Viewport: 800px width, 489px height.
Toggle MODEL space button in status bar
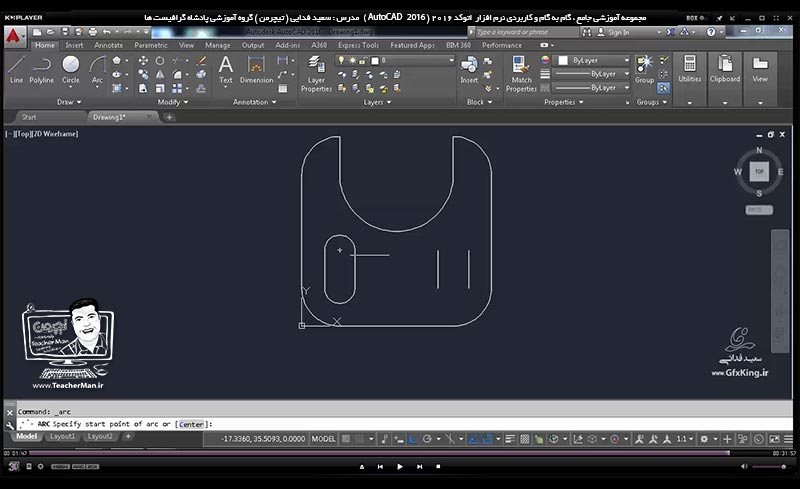pyautogui.click(x=323, y=439)
